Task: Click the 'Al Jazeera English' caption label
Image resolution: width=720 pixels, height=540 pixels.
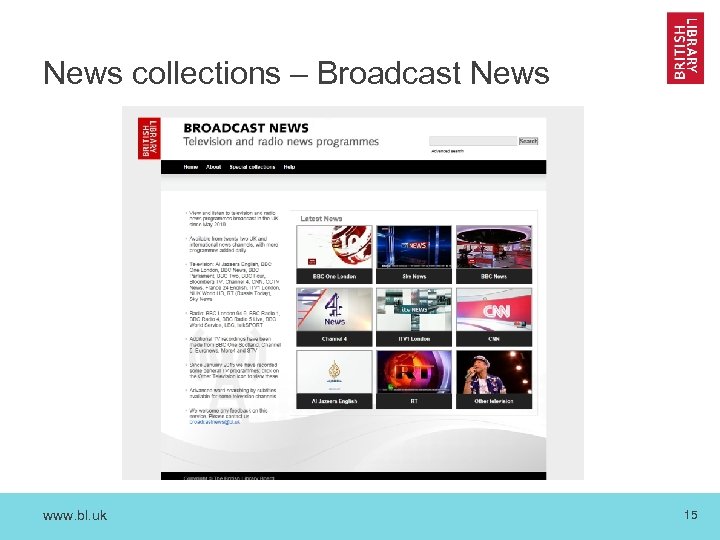Action: click(334, 401)
